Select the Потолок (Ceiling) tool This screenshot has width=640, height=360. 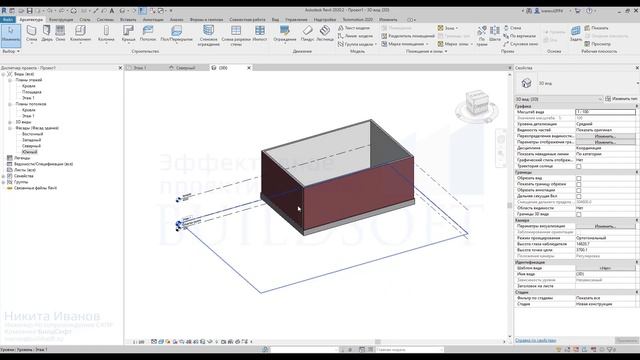point(148,33)
